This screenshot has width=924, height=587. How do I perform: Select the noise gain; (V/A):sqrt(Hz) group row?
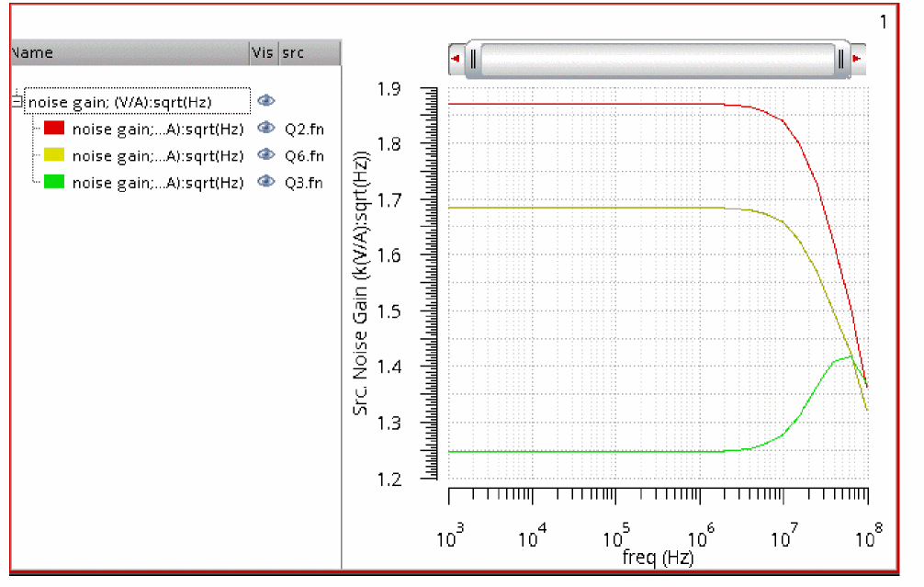pyautogui.click(x=137, y=101)
